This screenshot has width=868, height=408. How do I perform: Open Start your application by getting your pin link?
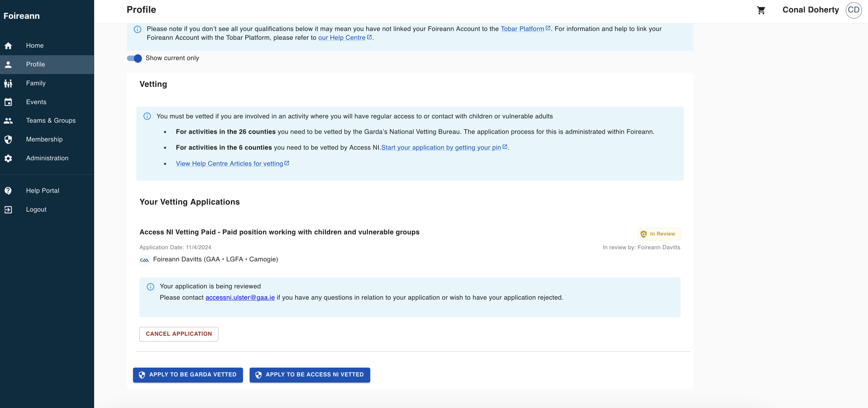click(x=441, y=148)
